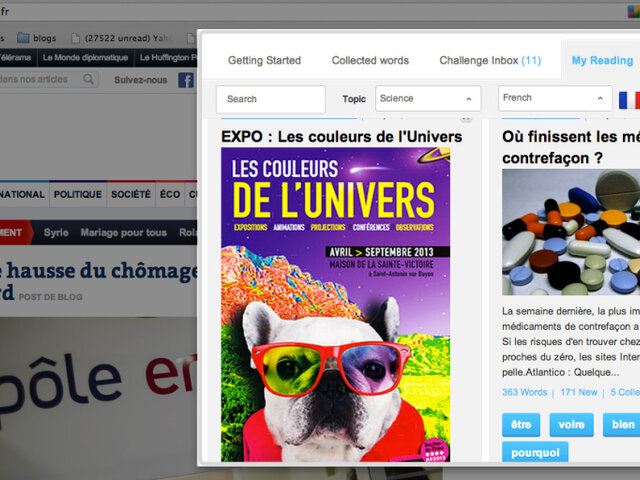640x480 pixels.
Task: Click the Télérama link in background page
Action: [x=16, y=58]
